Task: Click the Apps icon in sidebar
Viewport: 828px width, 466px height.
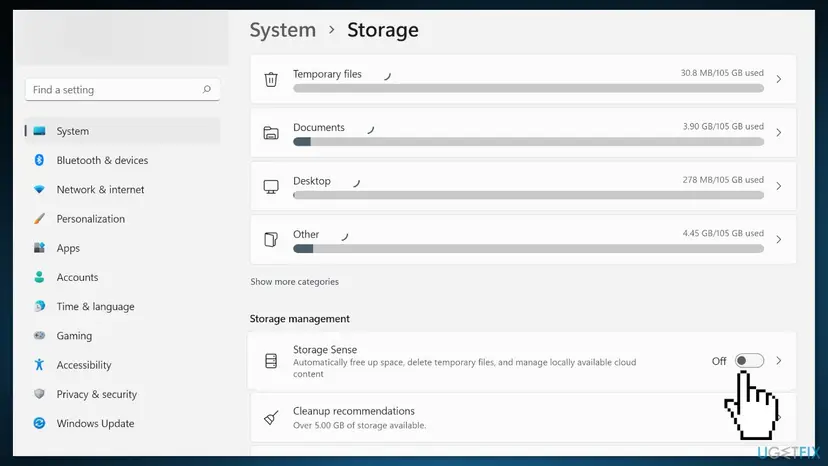Action: (x=39, y=247)
